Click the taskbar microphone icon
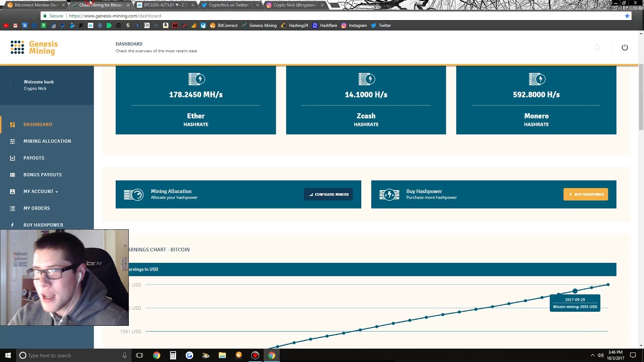The width and height of the screenshot is (644, 362). click(124, 355)
